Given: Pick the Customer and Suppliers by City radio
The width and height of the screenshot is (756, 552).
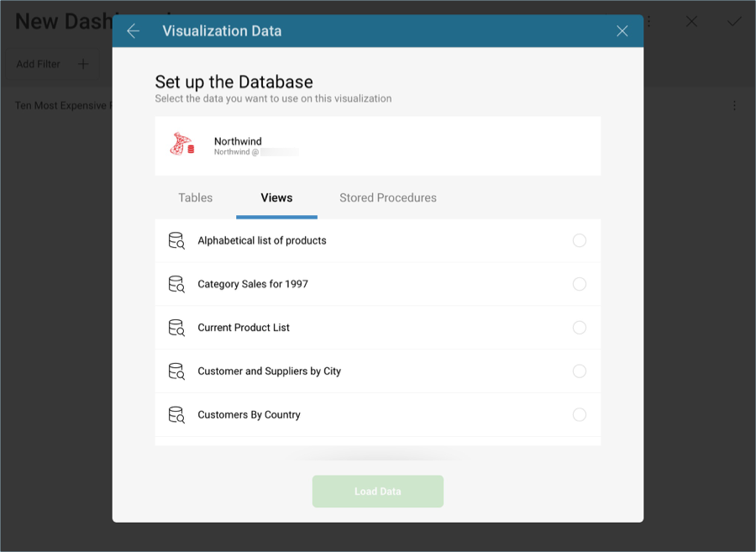Looking at the screenshot, I should (x=579, y=371).
